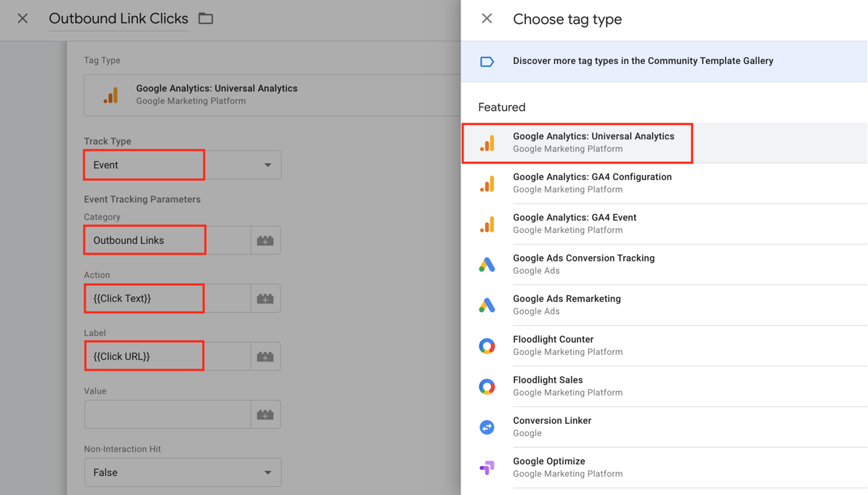Choose Floodlight Sales tag type
The image size is (868, 495).
[x=665, y=387]
